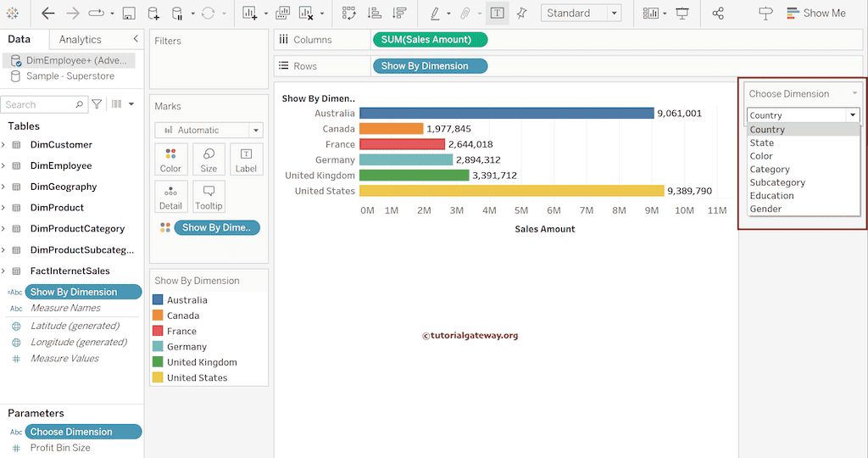Screen dimensions: 868x458
Task: Toggle Show Mark Labels toolbar button
Action: click(x=497, y=14)
